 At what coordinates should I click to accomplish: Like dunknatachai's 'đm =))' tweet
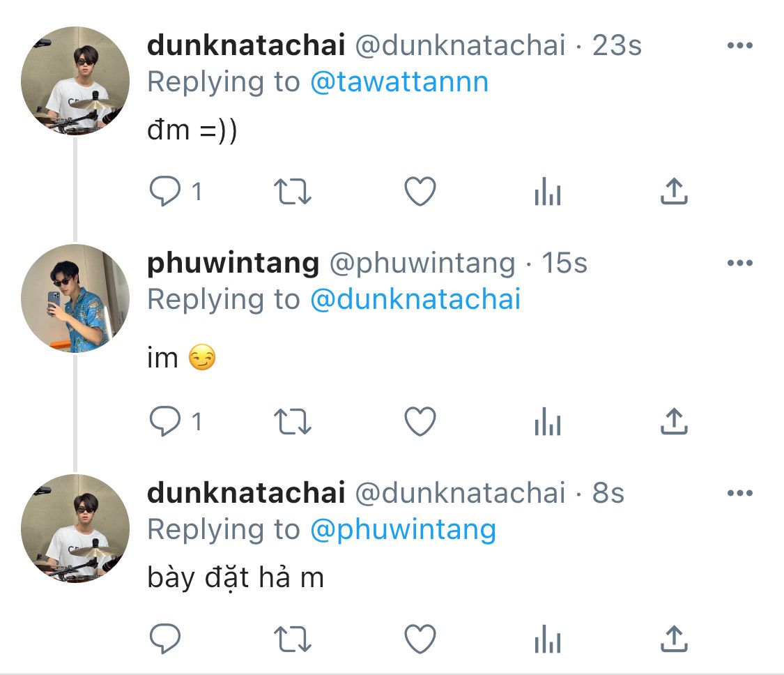coord(420,192)
